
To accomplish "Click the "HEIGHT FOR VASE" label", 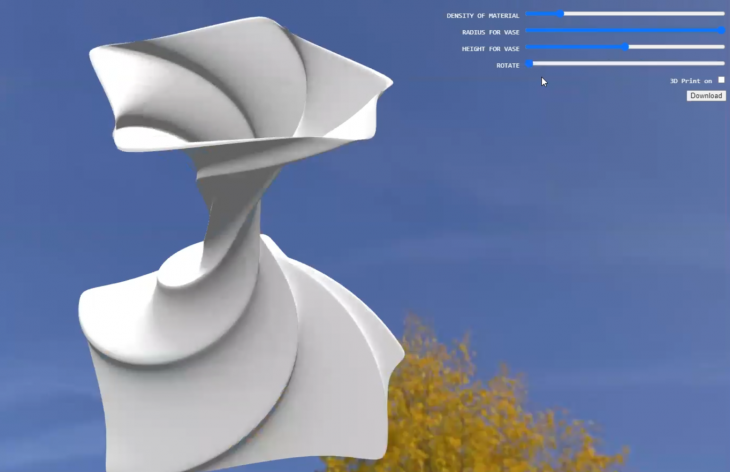I will click(x=490, y=49).
